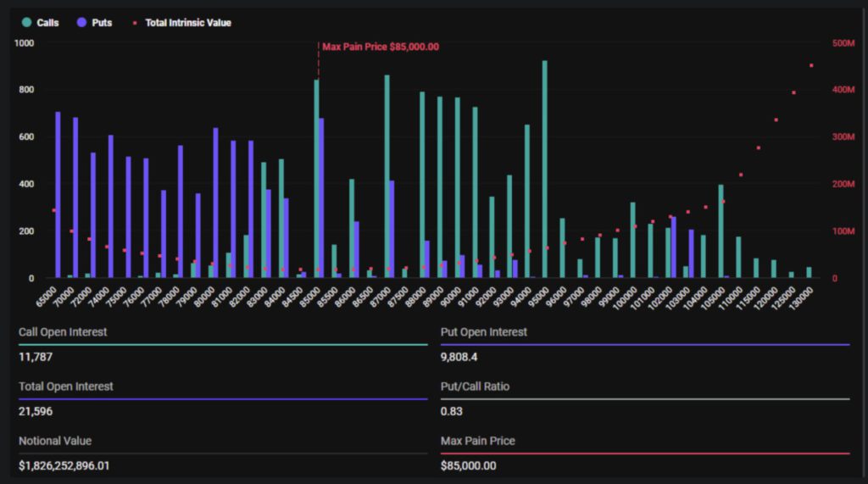Click the put bar at strike 65000

[x=58, y=194]
